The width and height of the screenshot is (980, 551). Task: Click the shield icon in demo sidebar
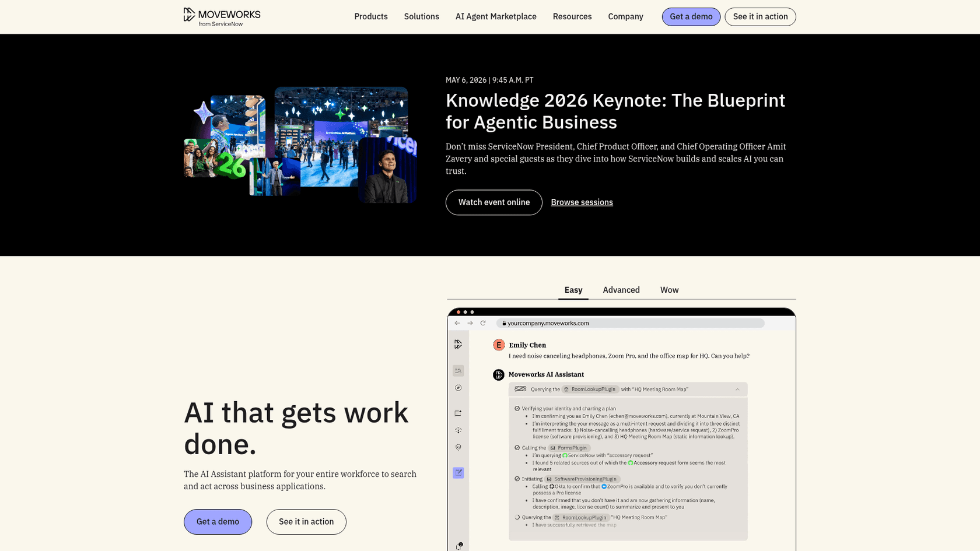tap(459, 448)
